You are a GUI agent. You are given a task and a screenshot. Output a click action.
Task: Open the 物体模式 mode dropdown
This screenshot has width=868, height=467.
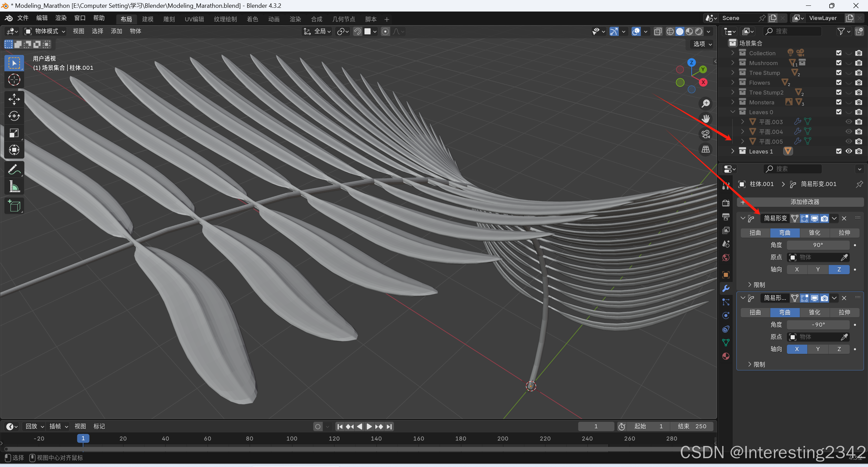coord(45,31)
